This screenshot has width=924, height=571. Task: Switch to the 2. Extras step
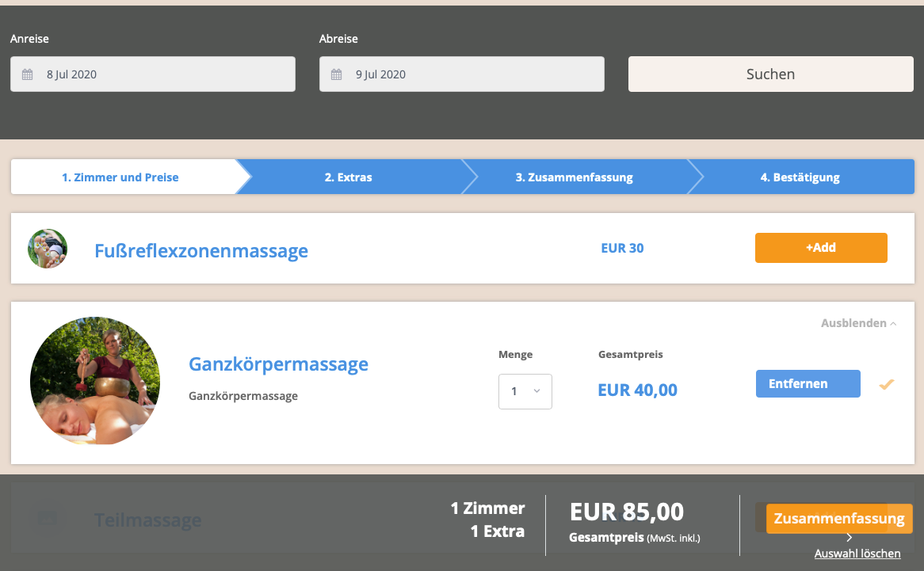pyautogui.click(x=348, y=177)
